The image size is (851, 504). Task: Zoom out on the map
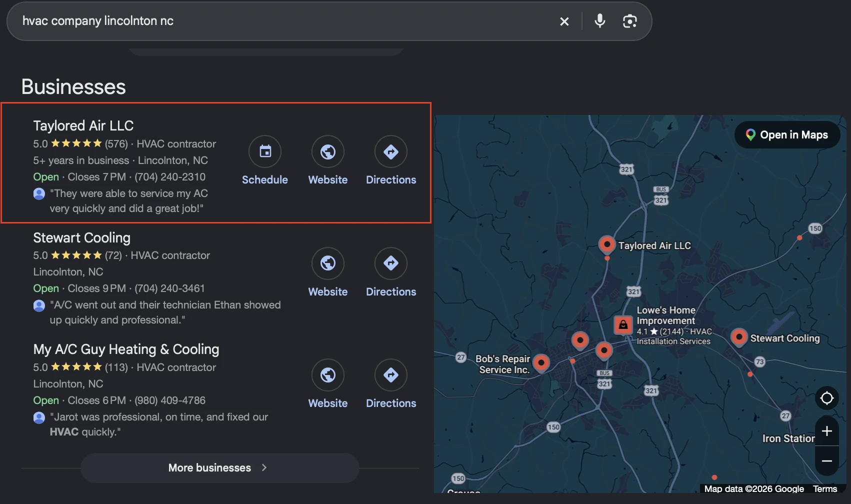(827, 460)
